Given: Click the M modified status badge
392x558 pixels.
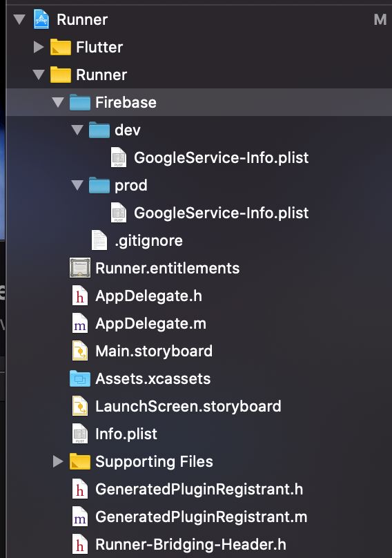Looking at the screenshot, I should click(x=380, y=19).
